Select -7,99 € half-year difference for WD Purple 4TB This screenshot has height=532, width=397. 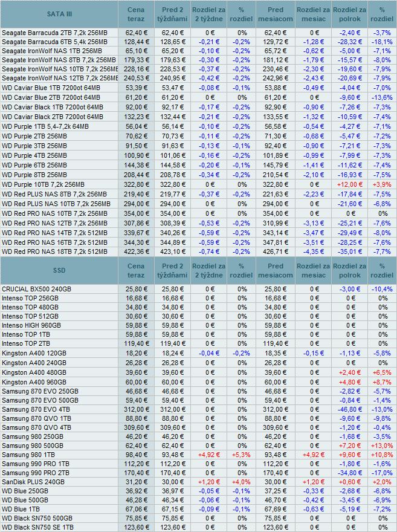pos(350,156)
